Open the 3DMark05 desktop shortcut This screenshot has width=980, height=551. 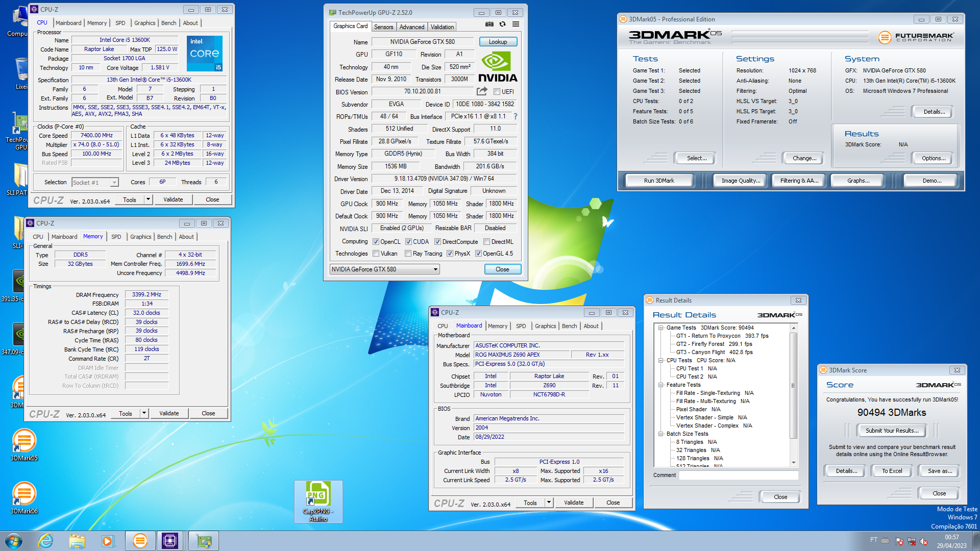(24, 444)
